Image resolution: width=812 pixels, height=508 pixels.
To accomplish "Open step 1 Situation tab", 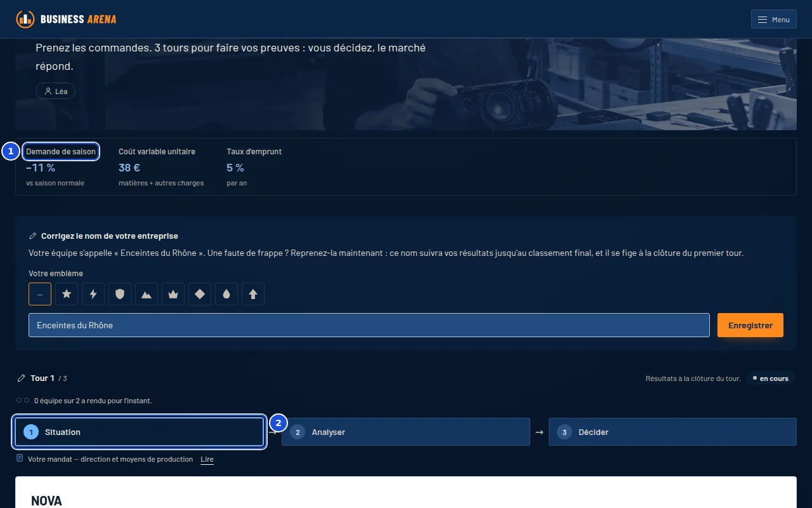I will pos(140,432).
